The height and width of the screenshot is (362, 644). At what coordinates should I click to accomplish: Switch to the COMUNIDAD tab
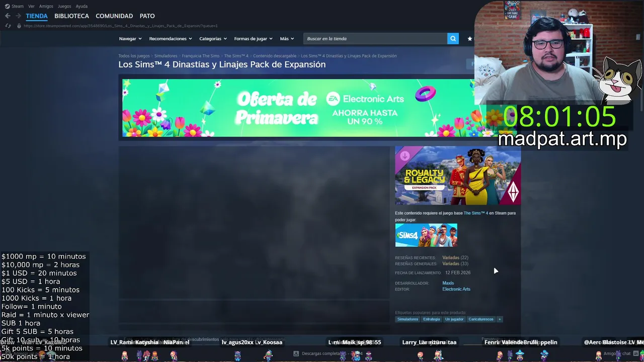(114, 16)
